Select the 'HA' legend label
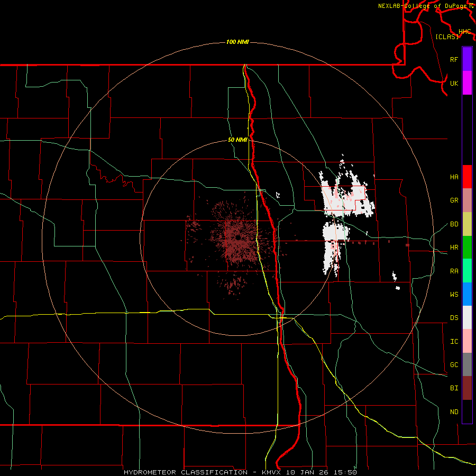This screenshot has height=476, width=476. 454,177
